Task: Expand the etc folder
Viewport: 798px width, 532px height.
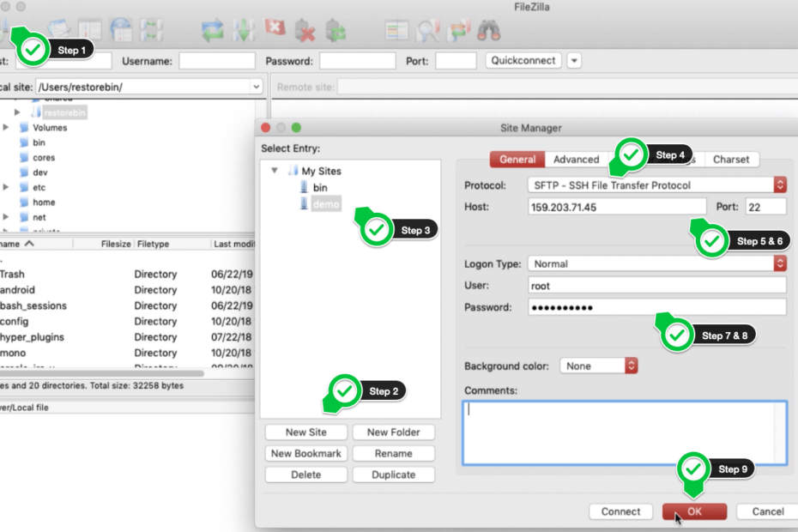Action: click(6, 187)
